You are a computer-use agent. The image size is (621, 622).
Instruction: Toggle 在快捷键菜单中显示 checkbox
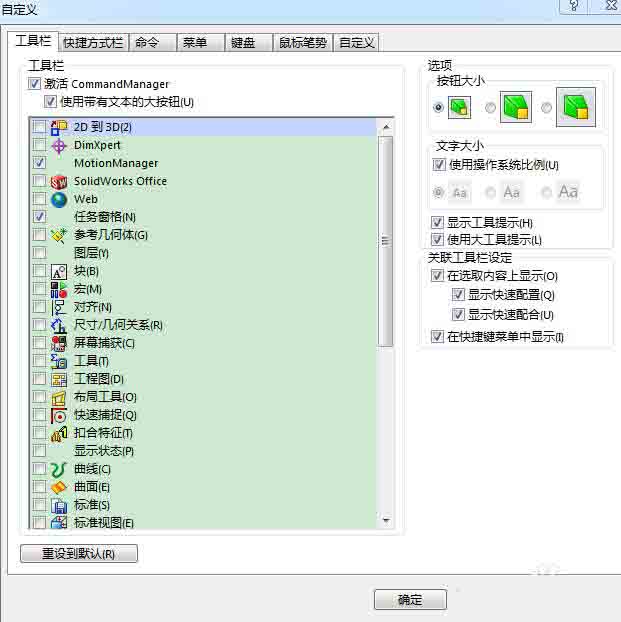coord(437,336)
